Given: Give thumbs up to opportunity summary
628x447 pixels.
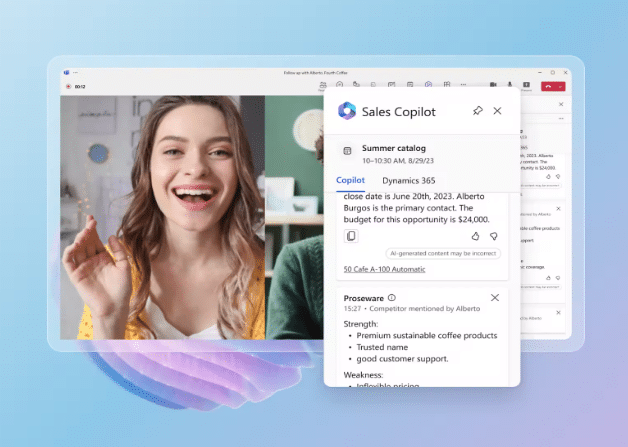Looking at the screenshot, I should click(x=475, y=236).
